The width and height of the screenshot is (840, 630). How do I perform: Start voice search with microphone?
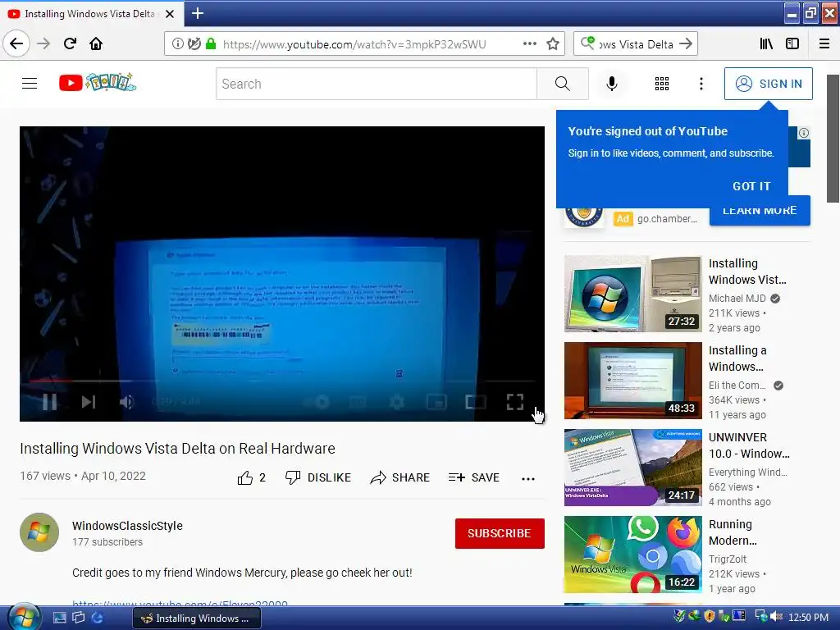pos(611,84)
